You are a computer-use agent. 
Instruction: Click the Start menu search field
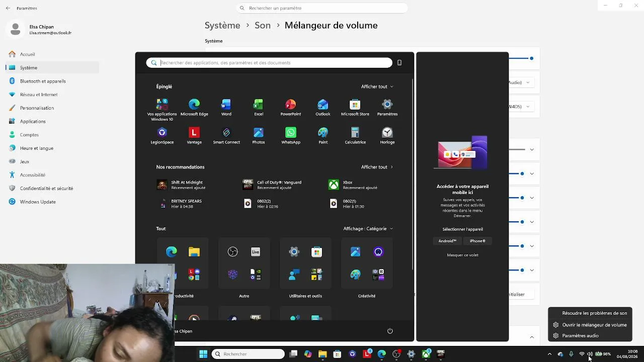pos(269,63)
